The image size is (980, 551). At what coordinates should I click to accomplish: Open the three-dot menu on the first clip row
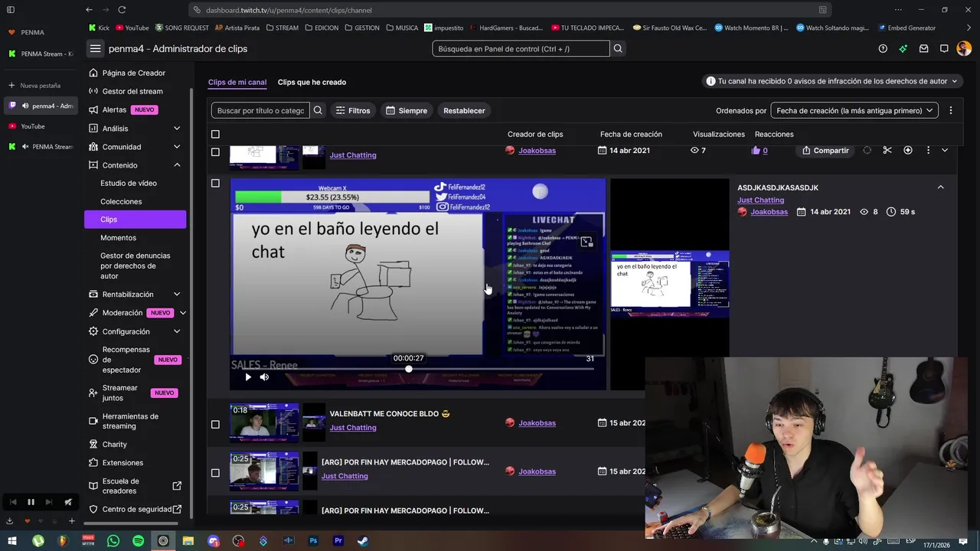coord(928,150)
